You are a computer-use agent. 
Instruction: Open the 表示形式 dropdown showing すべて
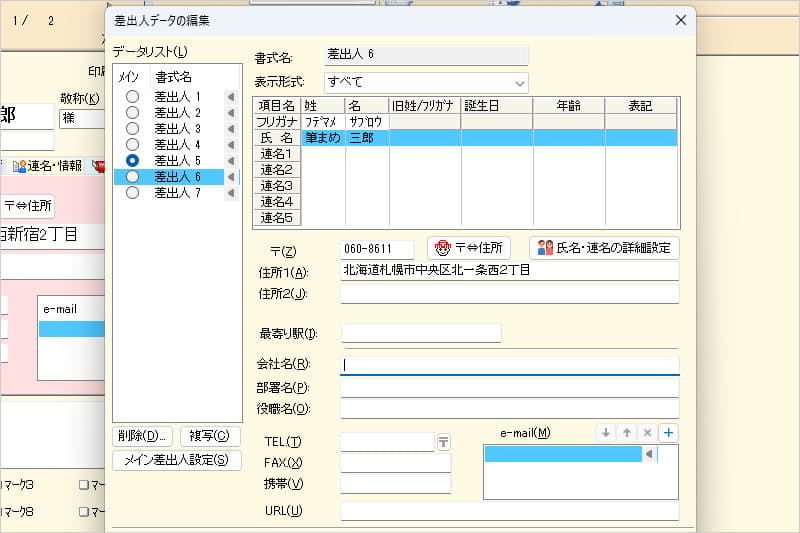click(426, 83)
